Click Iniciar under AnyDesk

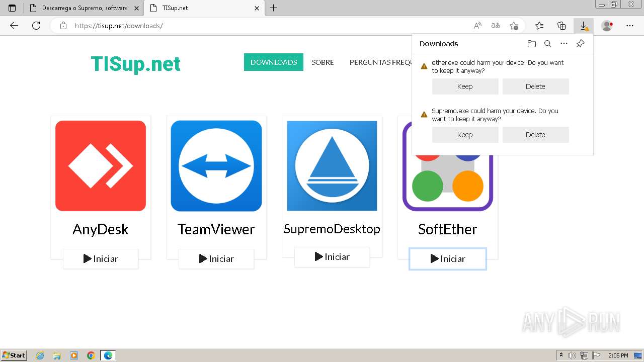pos(101,259)
